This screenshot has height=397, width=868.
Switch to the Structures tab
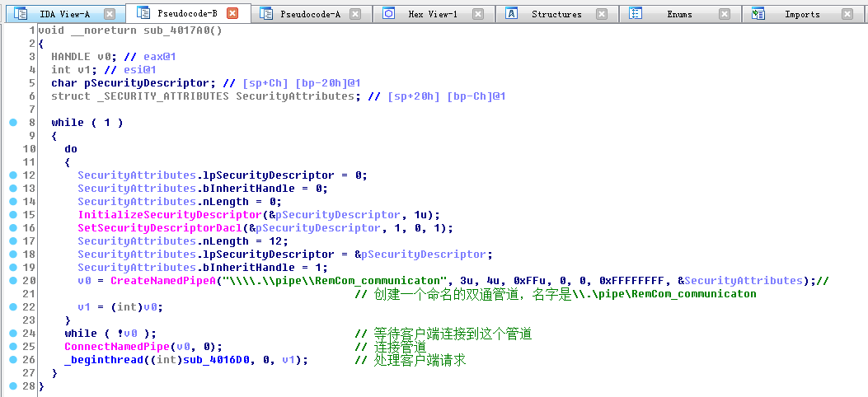click(x=556, y=14)
